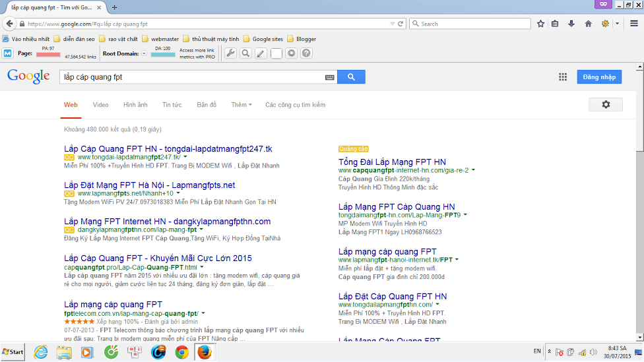644x362 pixels.
Task: Select the Web search tab
Action: coord(71,105)
